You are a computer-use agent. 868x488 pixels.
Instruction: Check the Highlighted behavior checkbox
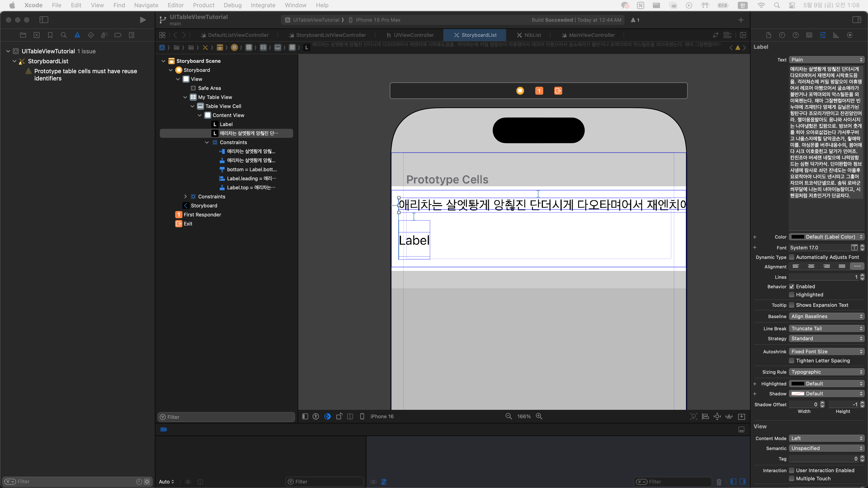click(792, 295)
